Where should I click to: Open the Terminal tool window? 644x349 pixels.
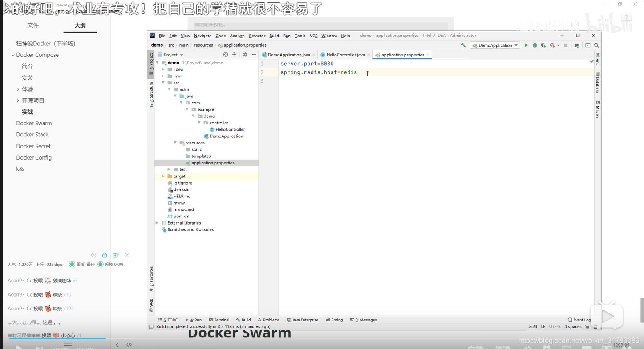pos(219,320)
